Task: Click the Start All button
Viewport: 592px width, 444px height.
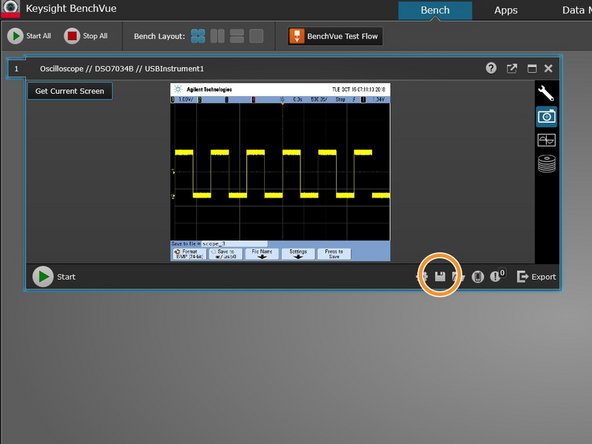Action: (x=29, y=36)
